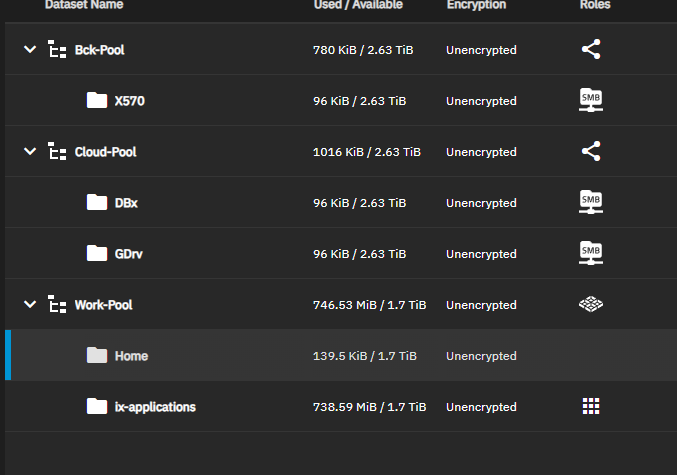This screenshot has width=677, height=475.
Task: Select the DBx dataset
Action: (126, 203)
